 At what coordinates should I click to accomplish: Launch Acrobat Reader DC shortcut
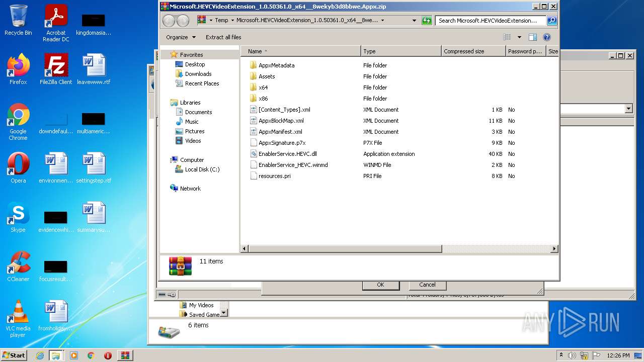[x=56, y=23]
